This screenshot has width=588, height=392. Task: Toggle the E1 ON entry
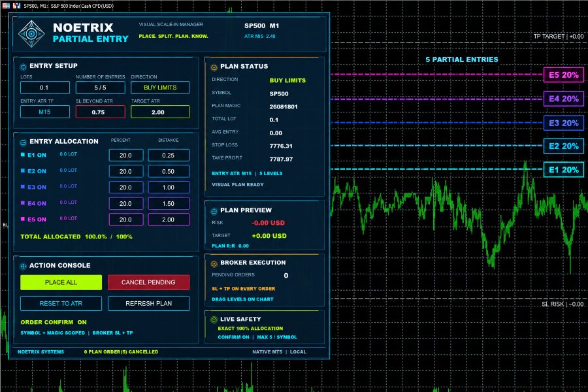pos(34,155)
